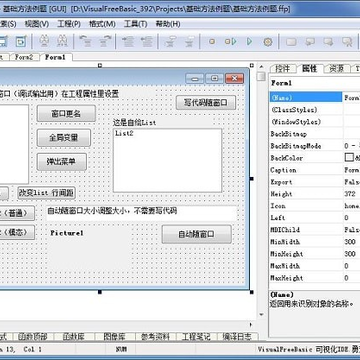Select the (ClassStyles) property row
Screen dimensions: 360x360
(315, 110)
